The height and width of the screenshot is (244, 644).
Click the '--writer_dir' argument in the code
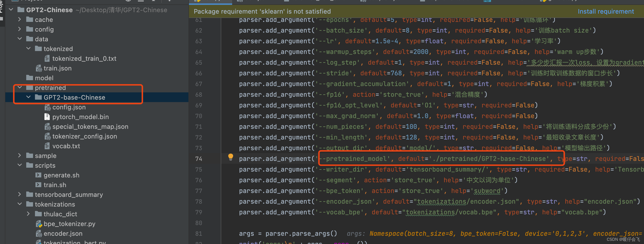[x=341, y=169]
